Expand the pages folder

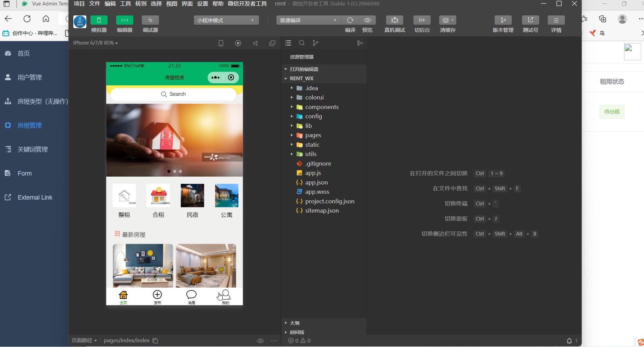pyautogui.click(x=313, y=135)
